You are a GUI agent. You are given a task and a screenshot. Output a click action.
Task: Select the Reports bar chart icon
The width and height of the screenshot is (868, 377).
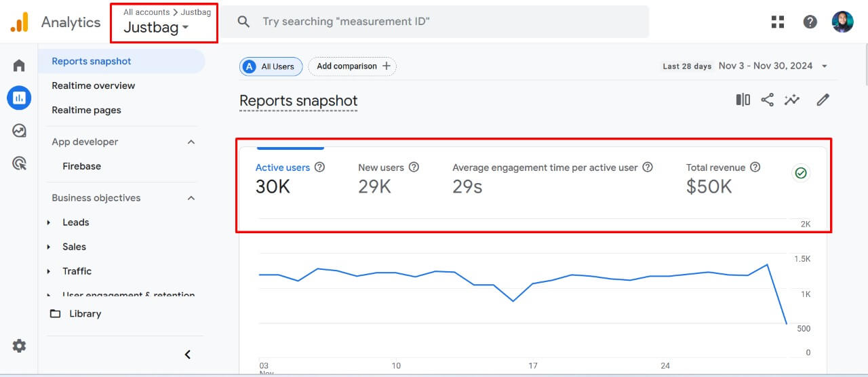19,98
